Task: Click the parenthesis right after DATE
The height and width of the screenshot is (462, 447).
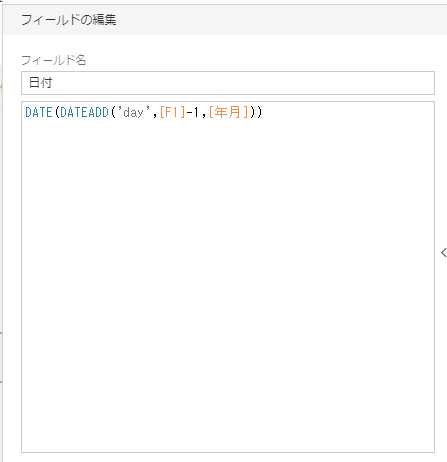Action: pyautogui.click(x=57, y=112)
